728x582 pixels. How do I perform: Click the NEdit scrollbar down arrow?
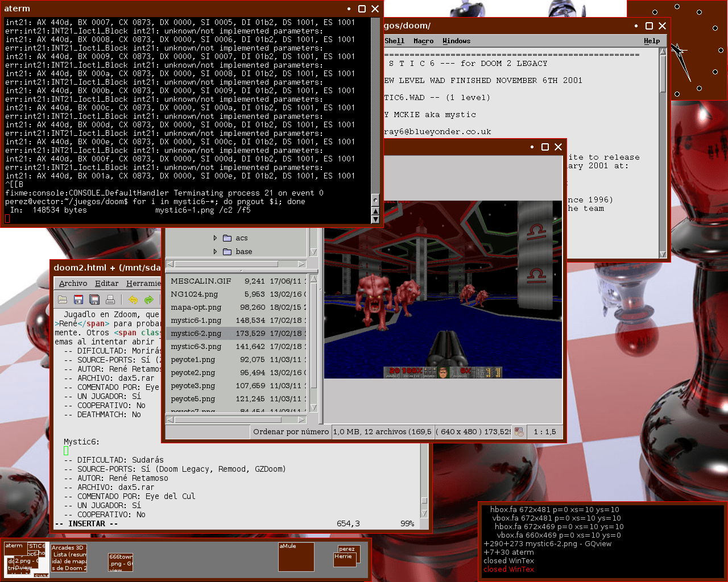pos(663,254)
